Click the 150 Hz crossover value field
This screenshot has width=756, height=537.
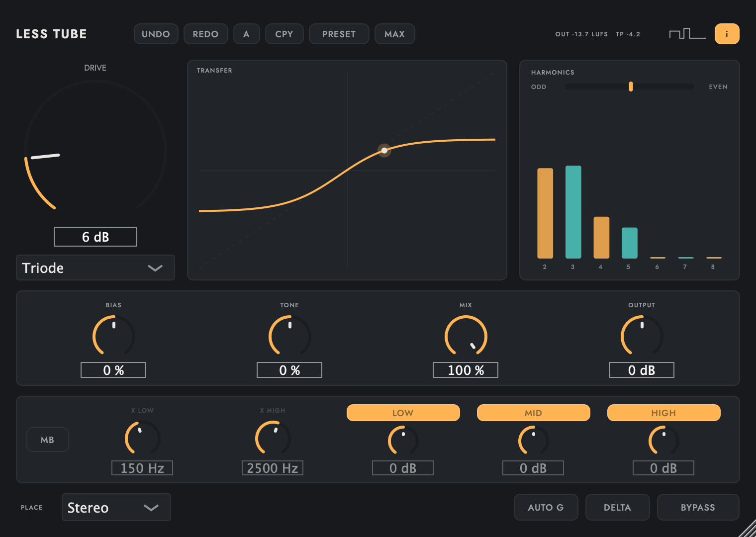[x=142, y=468]
